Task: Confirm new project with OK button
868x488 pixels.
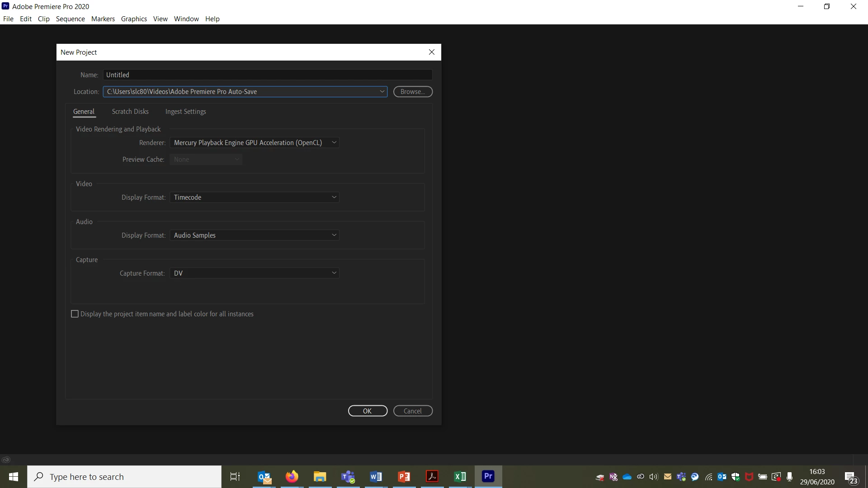Action: tap(368, 411)
